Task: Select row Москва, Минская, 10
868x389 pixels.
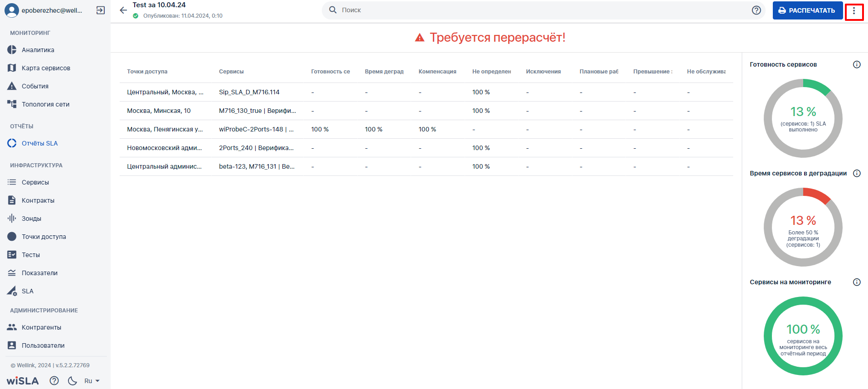Action: [426, 111]
